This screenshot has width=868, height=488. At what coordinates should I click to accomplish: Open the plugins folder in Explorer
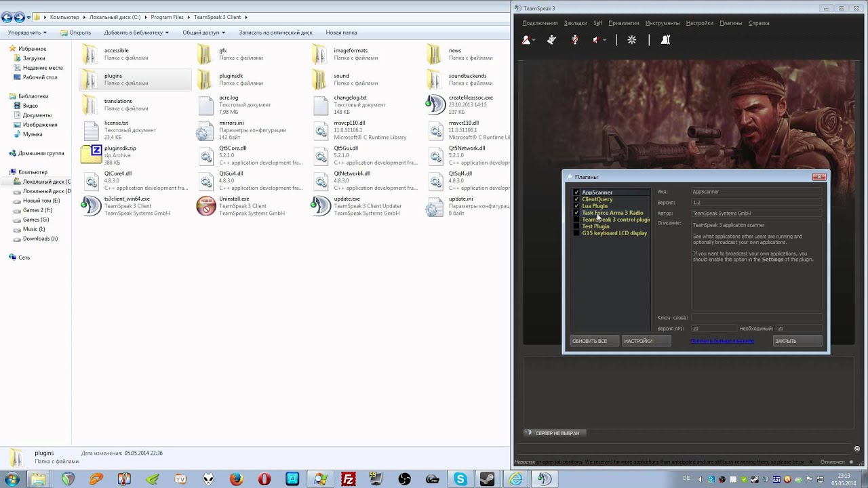coord(136,79)
